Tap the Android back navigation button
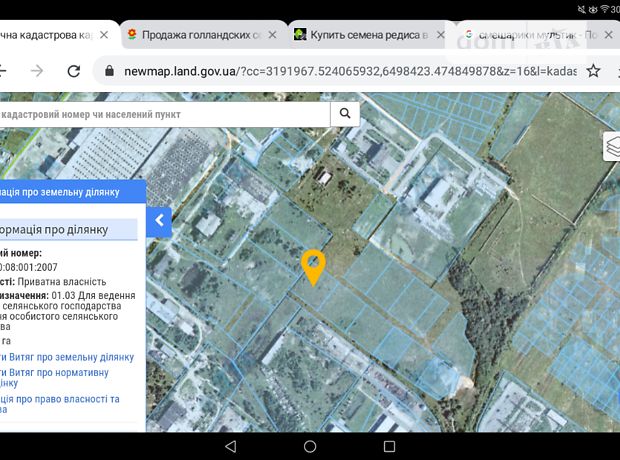This screenshot has height=460, width=620. 231,447
